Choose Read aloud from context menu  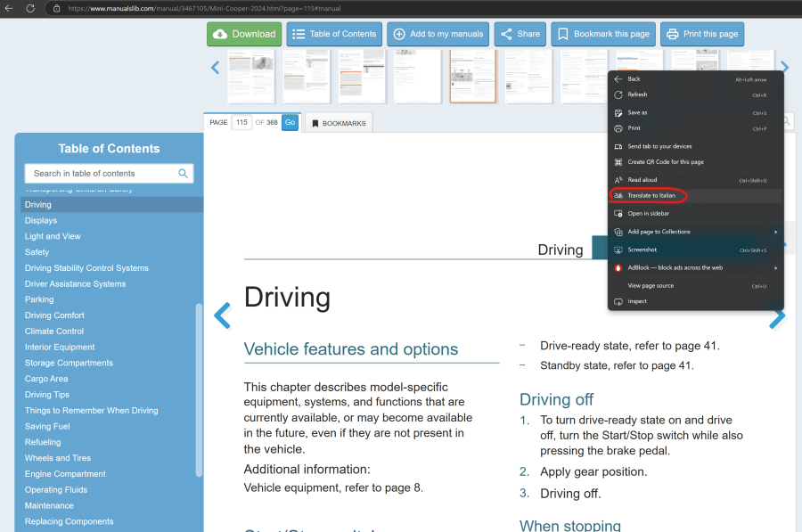642,180
